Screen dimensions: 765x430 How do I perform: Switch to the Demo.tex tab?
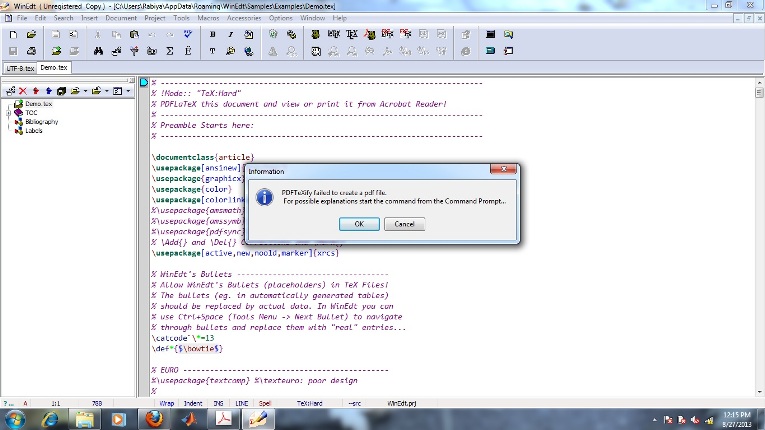(54, 68)
